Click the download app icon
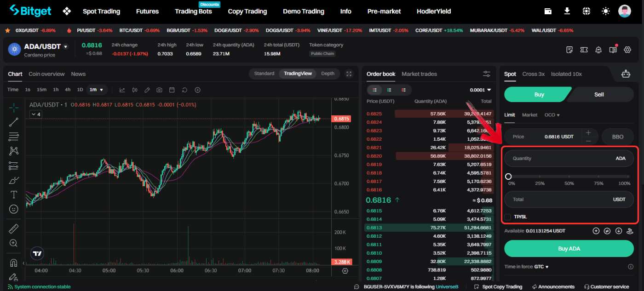 pyautogui.click(x=567, y=11)
